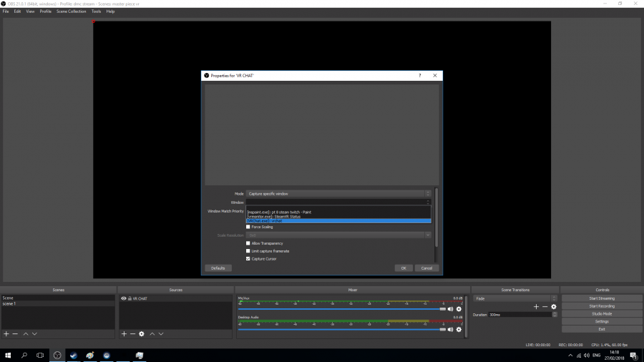The width and height of the screenshot is (644, 362).
Task: Toggle Studio Mode button
Action: [x=602, y=313]
